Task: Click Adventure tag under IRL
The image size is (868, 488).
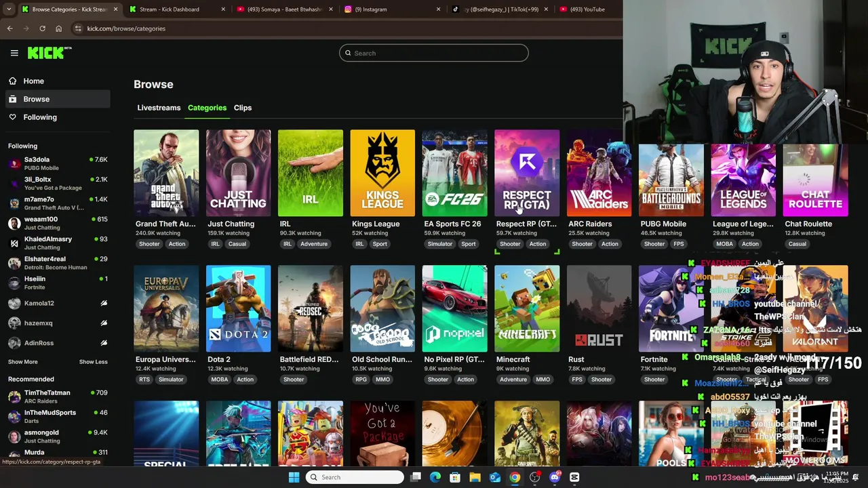Action: point(314,244)
